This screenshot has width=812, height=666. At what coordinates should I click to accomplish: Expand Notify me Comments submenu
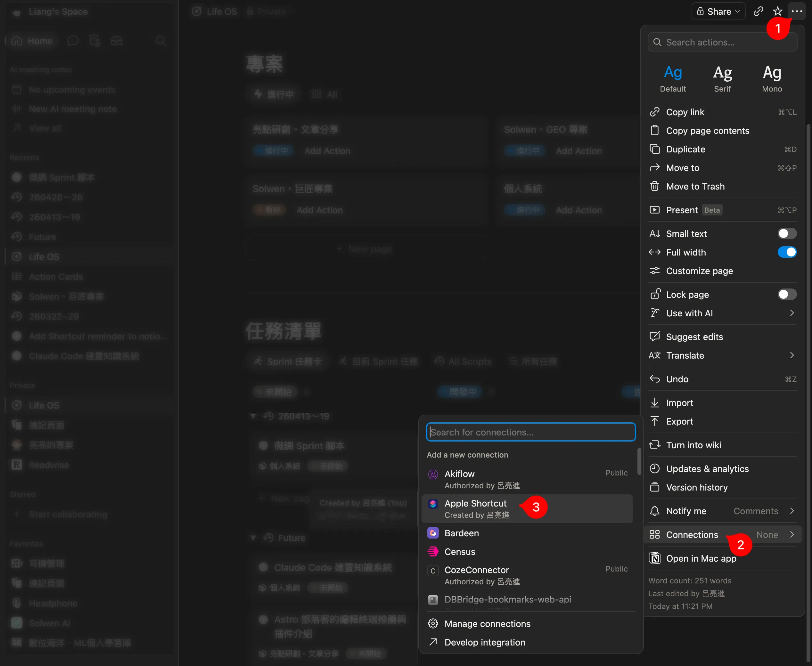pos(722,511)
